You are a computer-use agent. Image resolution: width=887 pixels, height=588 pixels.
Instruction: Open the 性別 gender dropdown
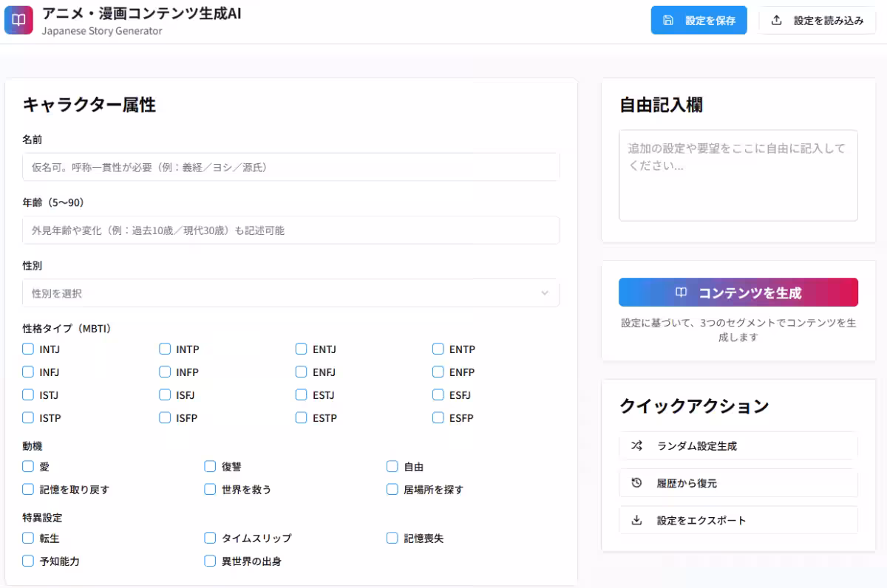pos(290,293)
